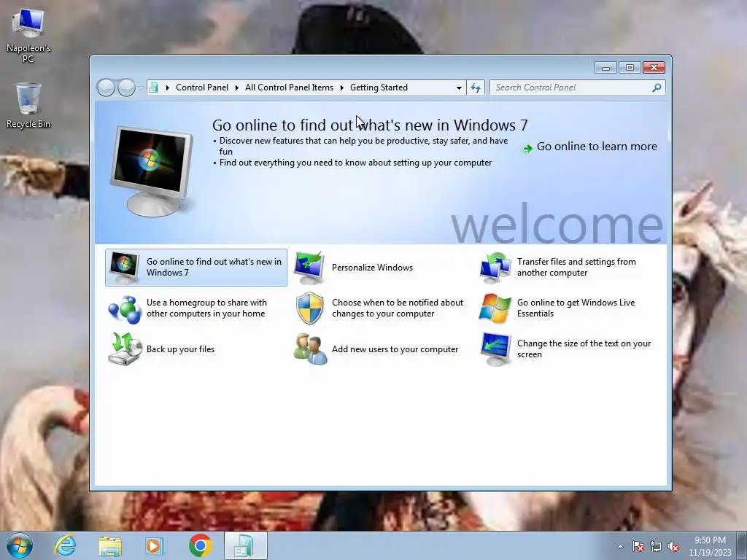This screenshot has height=560, width=747.
Task: Click the search magnifier icon
Action: click(x=657, y=87)
